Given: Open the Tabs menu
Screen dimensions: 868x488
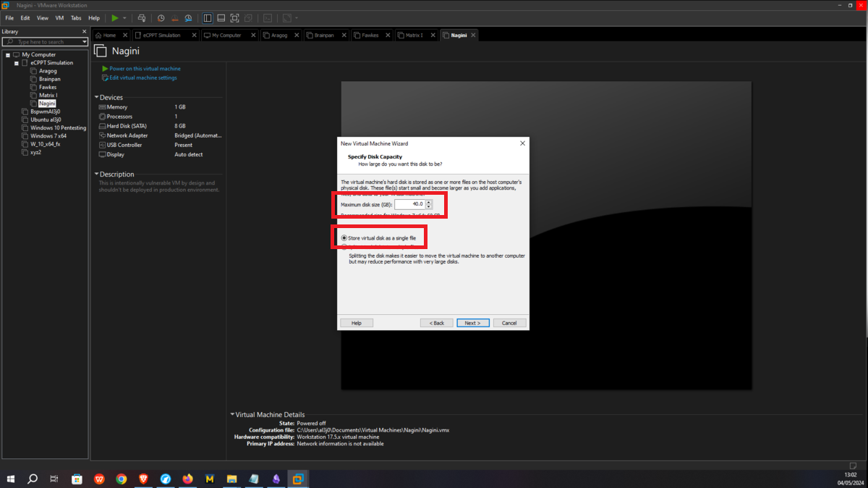Looking at the screenshot, I should click(76, 17).
